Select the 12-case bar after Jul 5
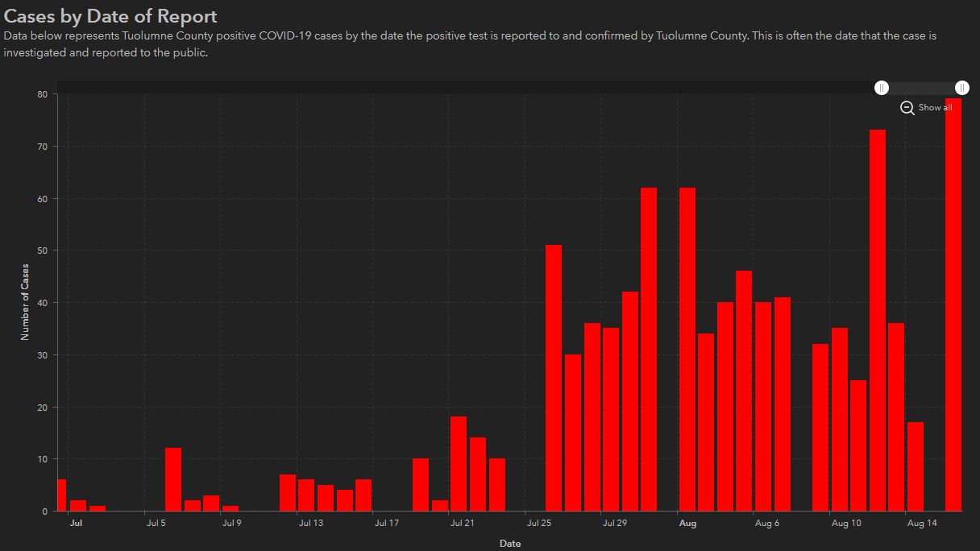Viewport: 980px width, 551px height. (x=173, y=479)
